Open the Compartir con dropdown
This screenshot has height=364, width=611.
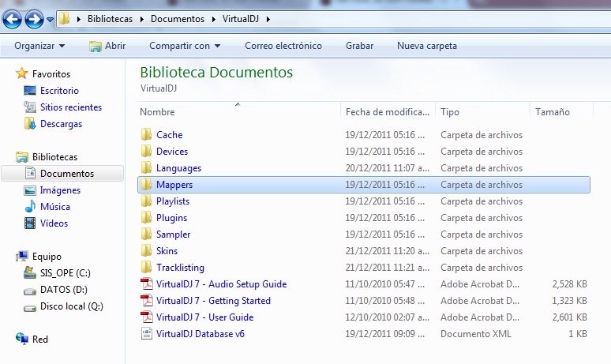(x=185, y=46)
